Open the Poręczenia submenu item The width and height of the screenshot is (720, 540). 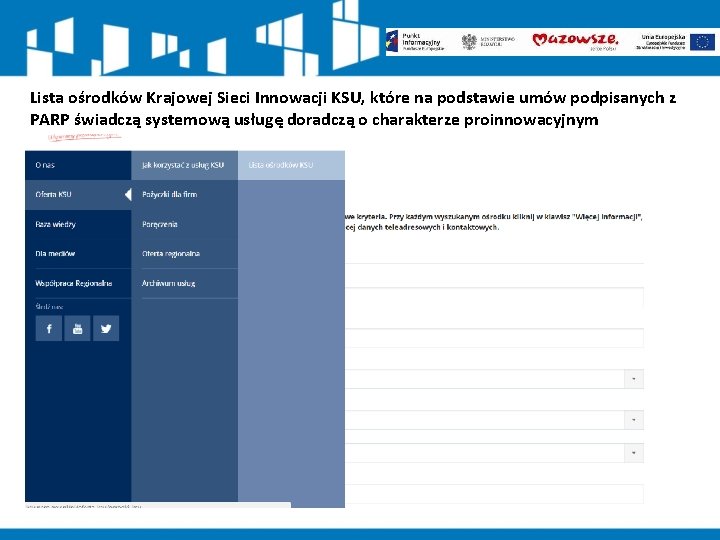pos(185,225)
